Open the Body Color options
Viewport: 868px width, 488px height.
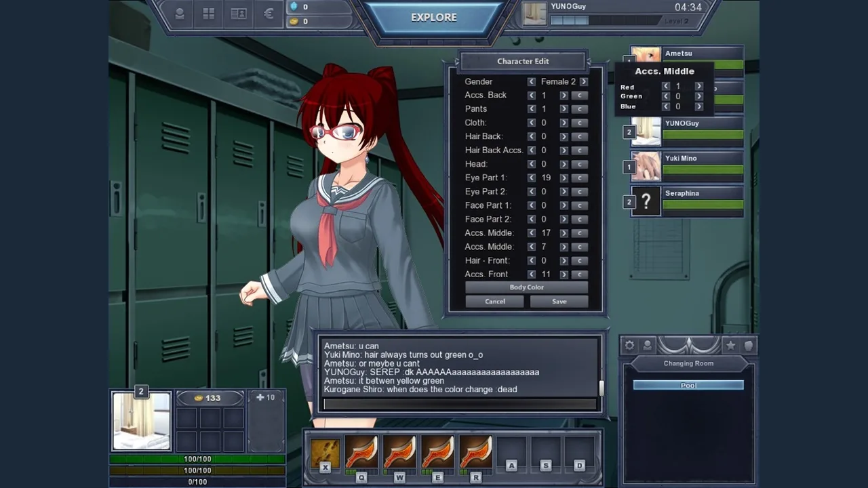tap(526, 287)
